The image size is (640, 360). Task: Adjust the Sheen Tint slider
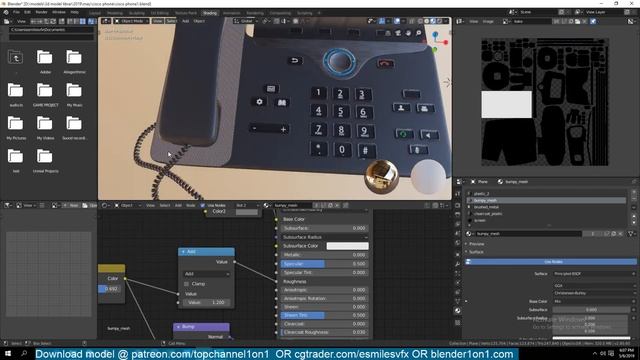[x=324, y=315]
